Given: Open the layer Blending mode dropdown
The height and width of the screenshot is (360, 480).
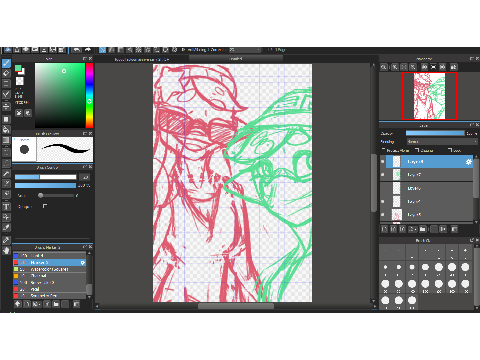Looking at the screenshot, I should (x=442, y=142).
